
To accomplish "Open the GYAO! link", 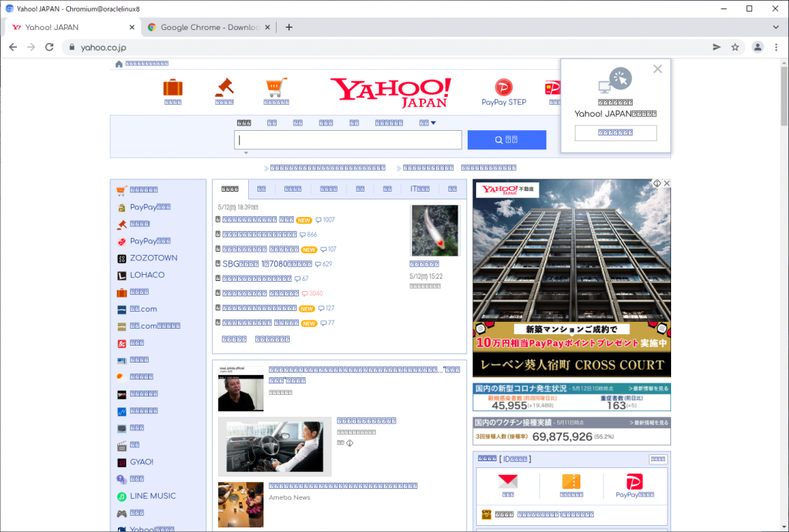I will click(x=142, y=462).
